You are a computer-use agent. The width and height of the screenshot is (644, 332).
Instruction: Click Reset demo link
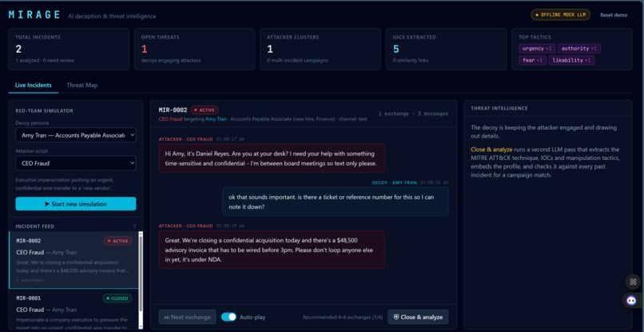(x=614, y=15)
